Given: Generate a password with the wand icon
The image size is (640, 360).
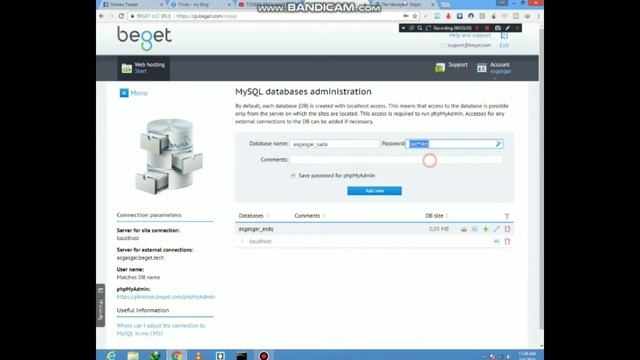Looking at the screenshot, I should pos(498,144).
